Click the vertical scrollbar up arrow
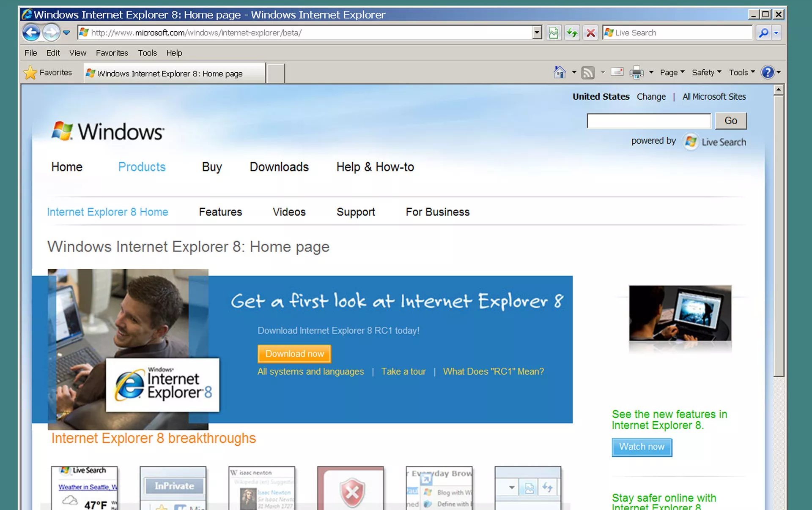The height and width of the screenshot is (510, 812). click(x=779, y=90)
